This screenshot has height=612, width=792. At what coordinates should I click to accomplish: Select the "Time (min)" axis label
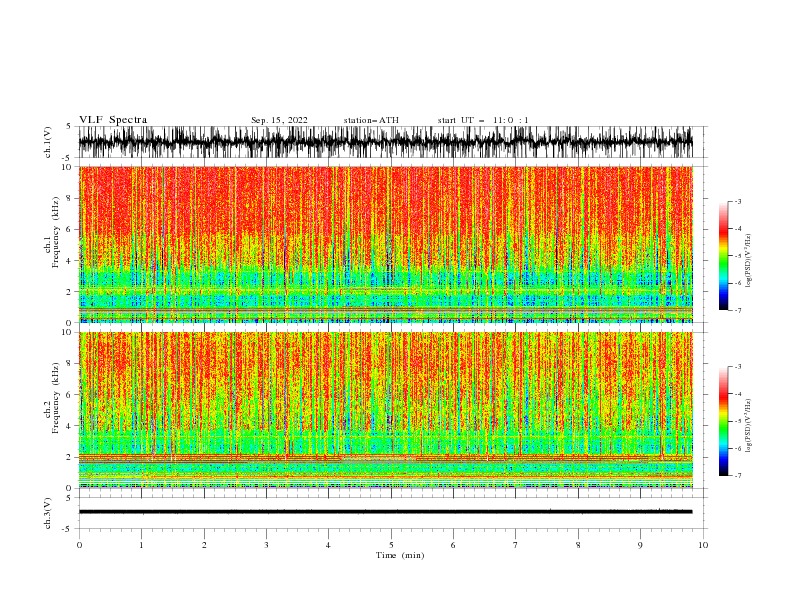(400, 555)
